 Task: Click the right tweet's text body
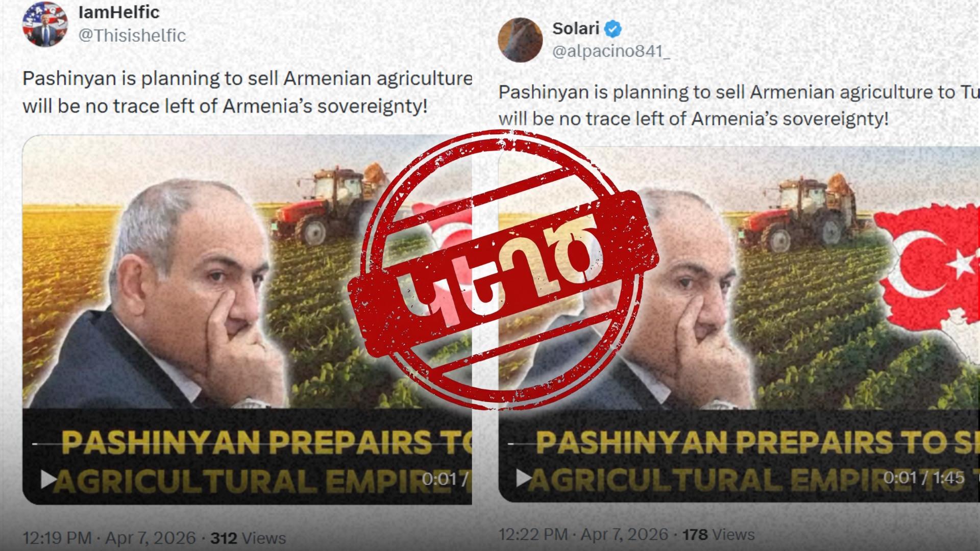pos(739,105)
